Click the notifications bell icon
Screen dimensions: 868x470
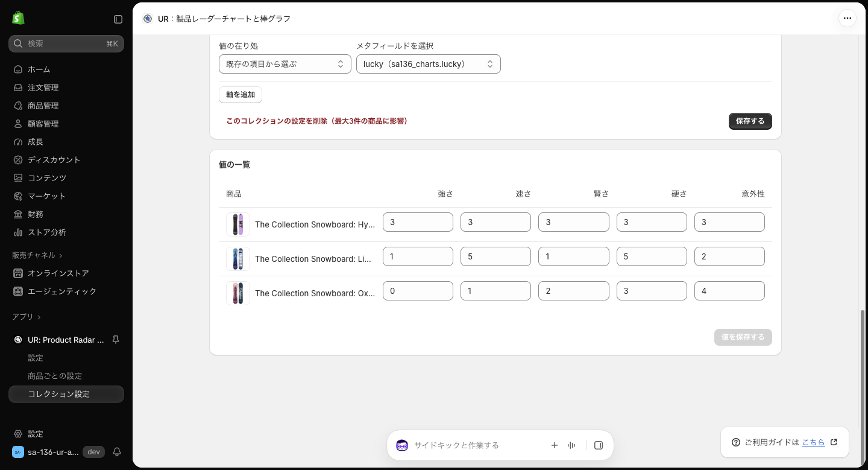click(117, 452)
